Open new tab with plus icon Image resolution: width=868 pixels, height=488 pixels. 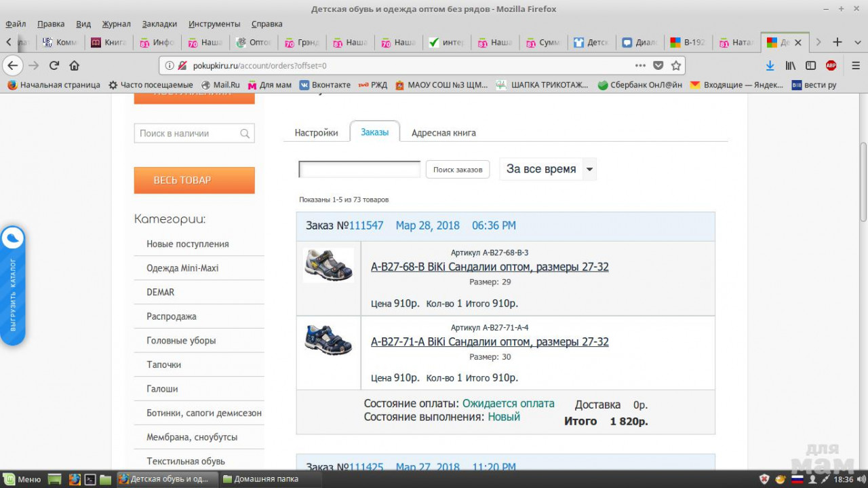[x=837, y=42]
